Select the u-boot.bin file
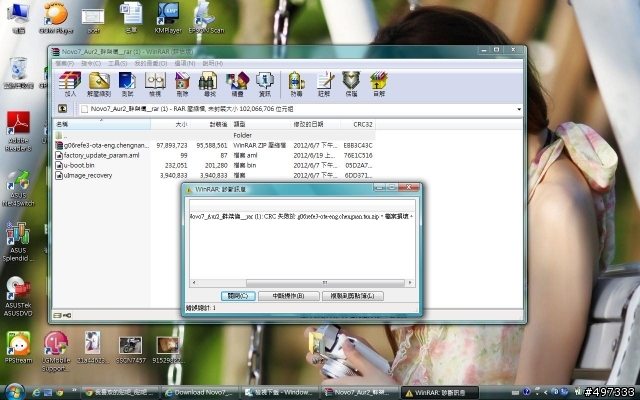Viewport: 640px width, 400px height. pos(214,165)
